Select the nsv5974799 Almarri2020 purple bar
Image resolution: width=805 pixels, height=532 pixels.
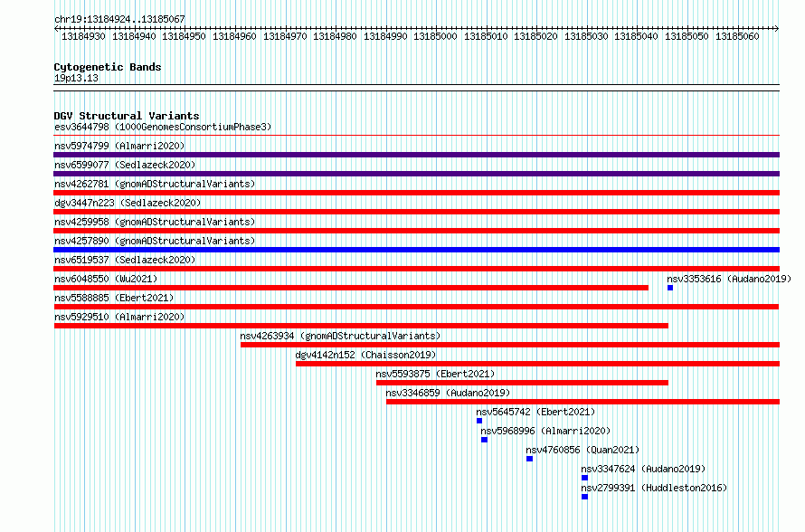[x=416, y=155]
